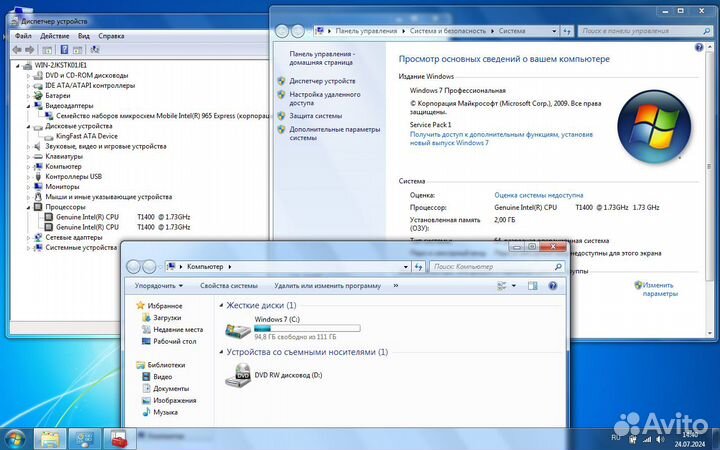Viewport: 720px width, 450px height.
Task: Collapse the Видеоадаптеры node
Action: click(28, 106)
